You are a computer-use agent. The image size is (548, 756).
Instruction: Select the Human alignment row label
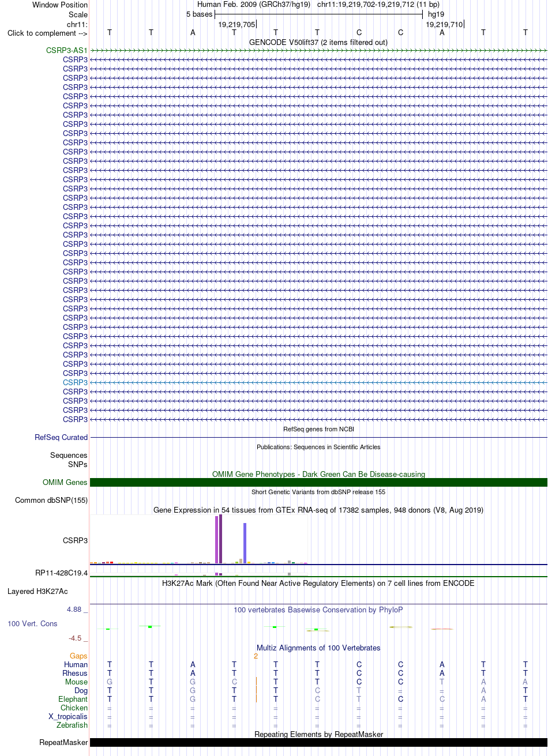tap(76, 664)
